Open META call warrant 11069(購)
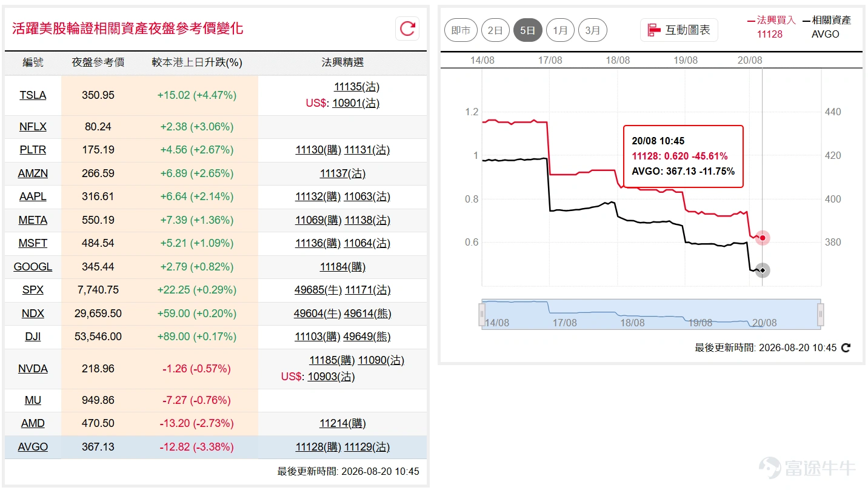 pos(318,220)
